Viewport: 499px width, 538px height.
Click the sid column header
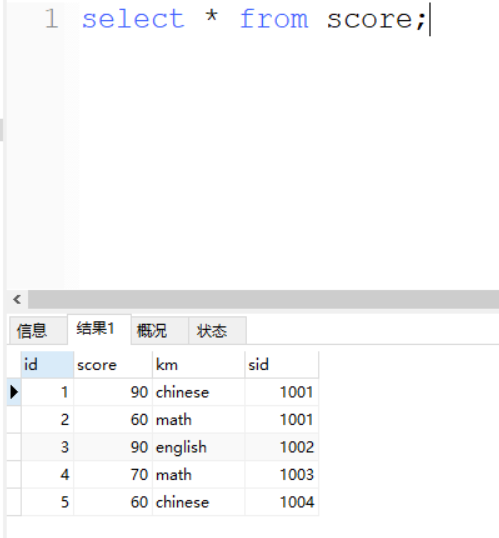282,365
